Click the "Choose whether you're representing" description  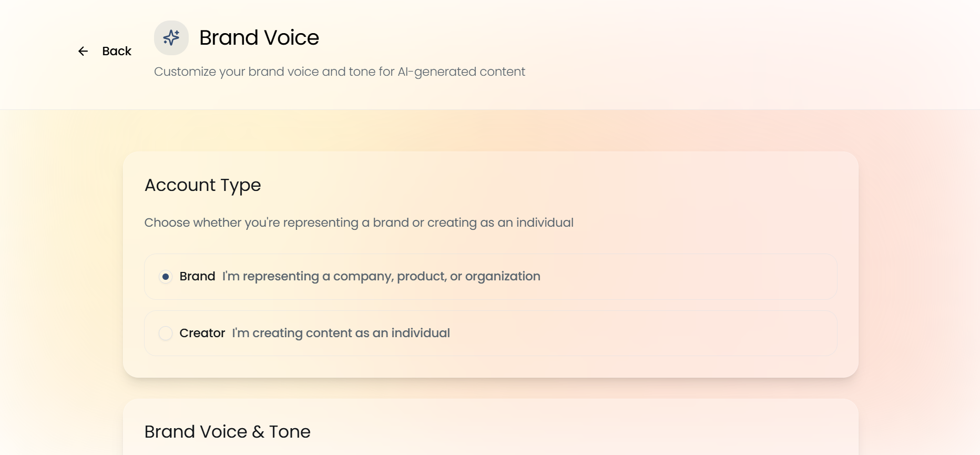pyautogui.click(x=359, y=223)
